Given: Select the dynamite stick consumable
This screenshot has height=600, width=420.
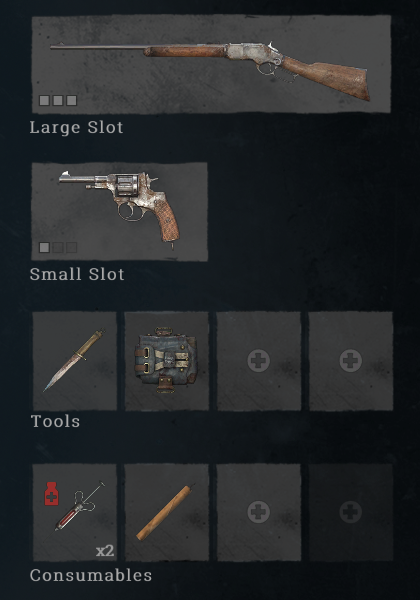Looking at the screenshot, I should tap(167, 512).
